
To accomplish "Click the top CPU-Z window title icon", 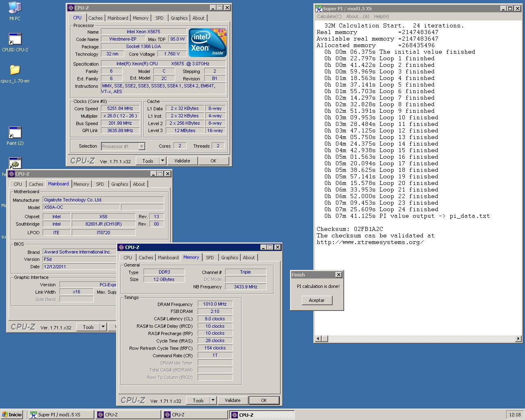I will (x=71, y=8).
